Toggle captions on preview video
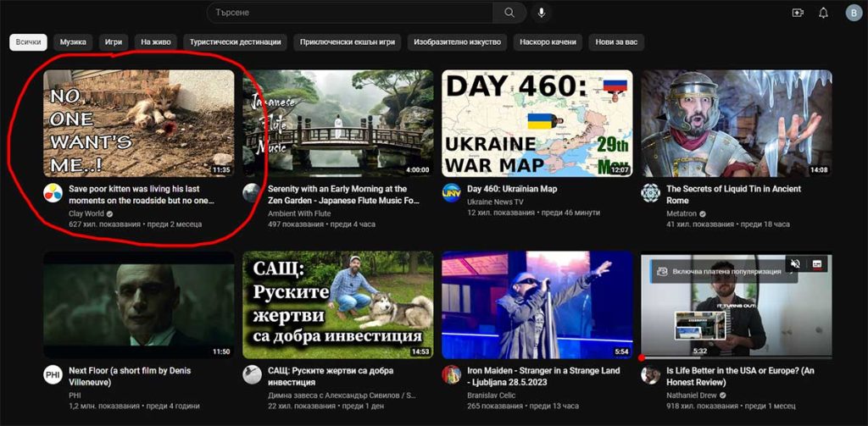This screenshot has width=868, height=426. 817,264
